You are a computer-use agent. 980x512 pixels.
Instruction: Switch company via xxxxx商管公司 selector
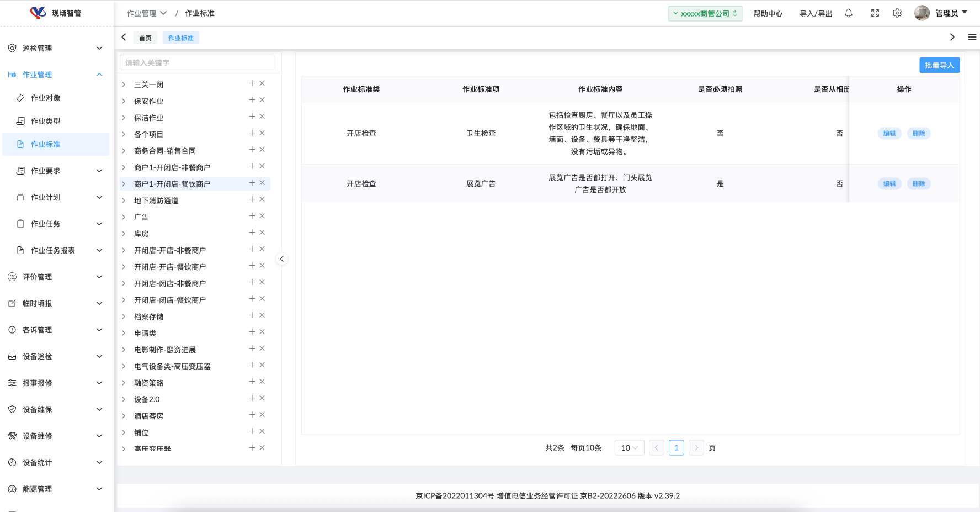pos(705,13)
